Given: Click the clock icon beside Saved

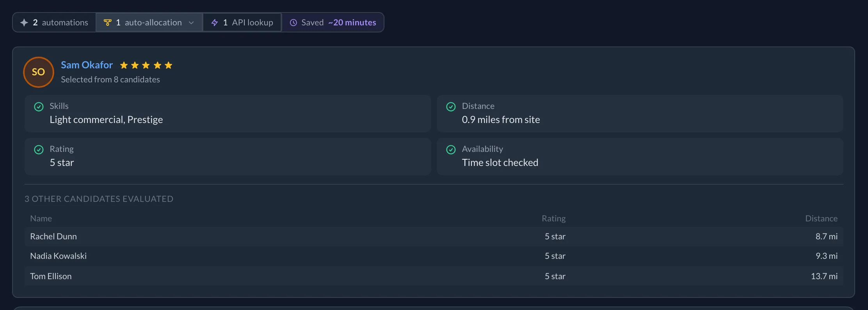Looking at the screenshot, I should (x=293, y=23).
